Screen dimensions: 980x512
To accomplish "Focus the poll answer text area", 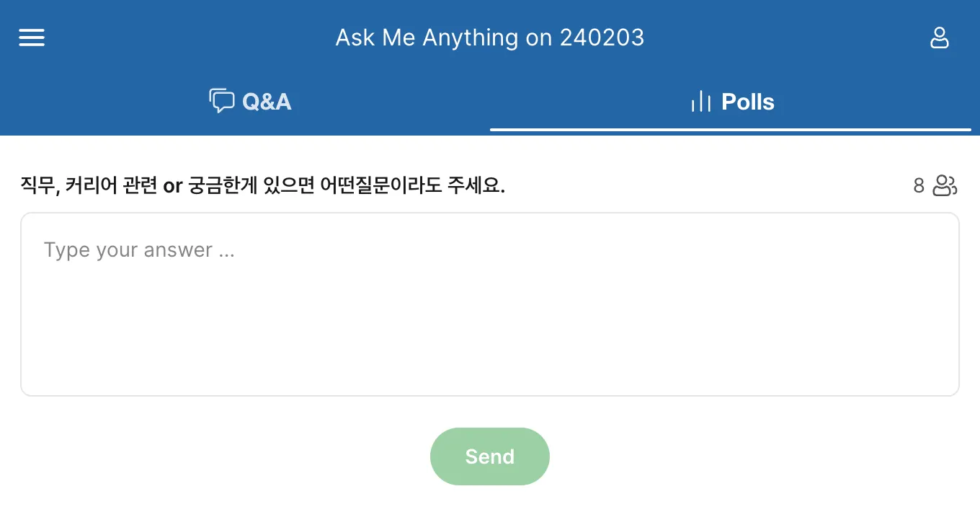I will click(490, 304).
